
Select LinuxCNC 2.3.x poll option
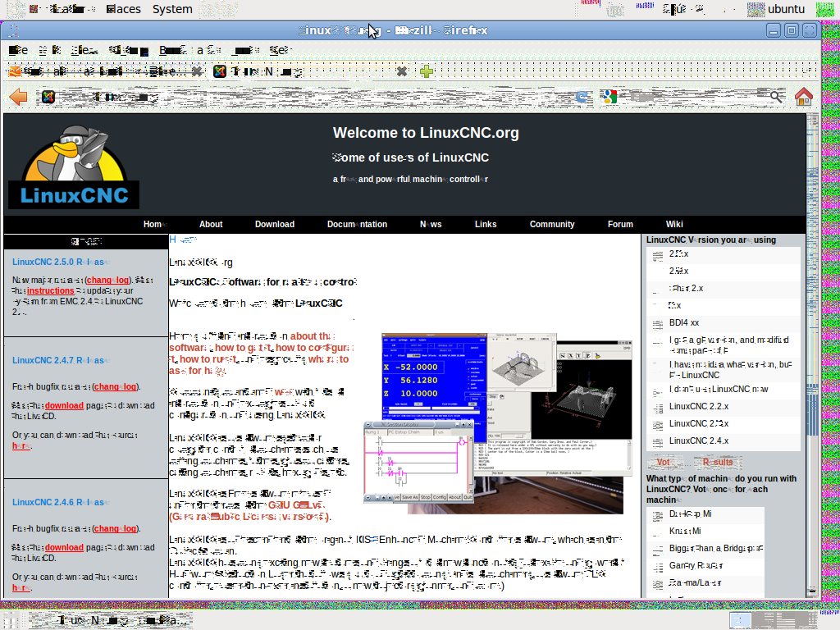pyautogui.click(x=658, y=424)
